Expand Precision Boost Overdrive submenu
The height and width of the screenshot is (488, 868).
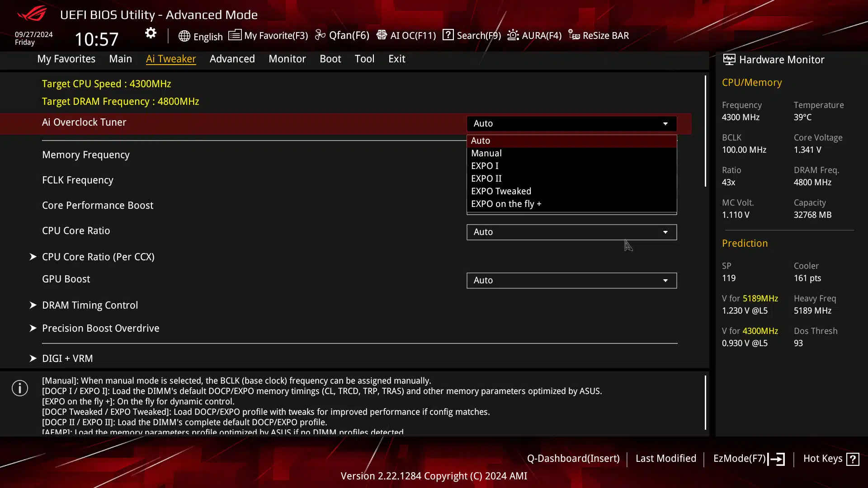coord(100,328)
